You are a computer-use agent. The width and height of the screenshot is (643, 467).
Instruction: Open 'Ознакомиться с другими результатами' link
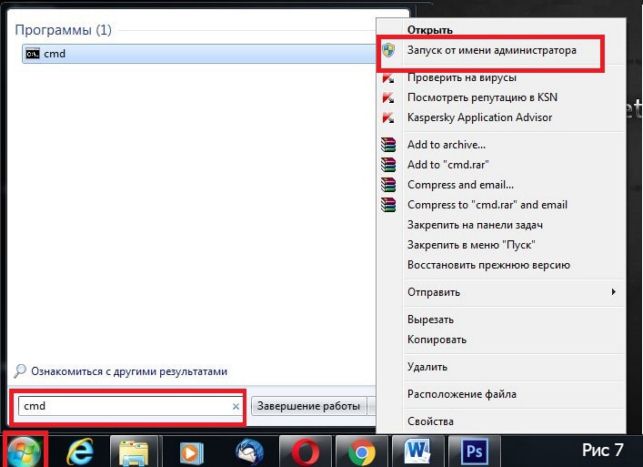point(129,371)
